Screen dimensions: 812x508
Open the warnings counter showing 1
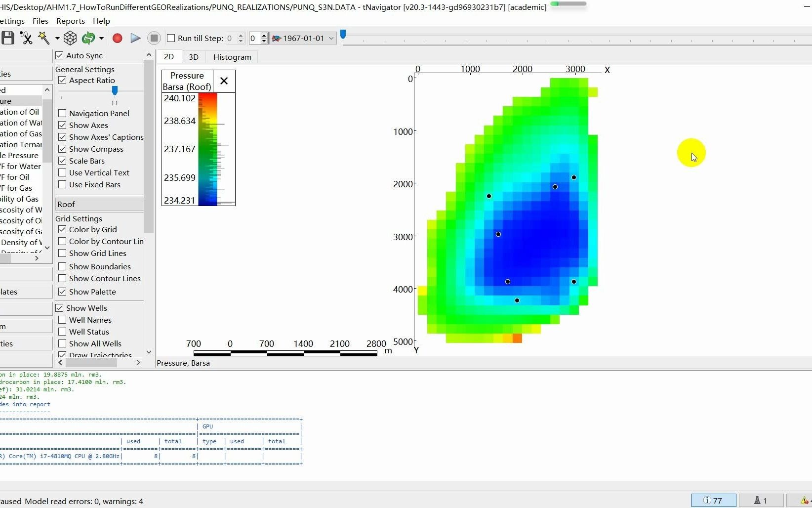[761, 501]
